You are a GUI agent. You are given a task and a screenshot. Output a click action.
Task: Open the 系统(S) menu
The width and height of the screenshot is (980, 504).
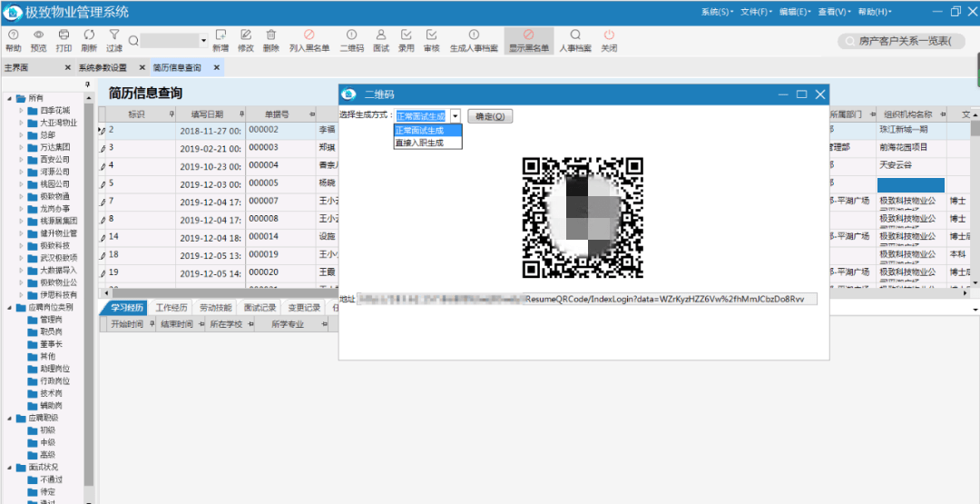[717, 12]
